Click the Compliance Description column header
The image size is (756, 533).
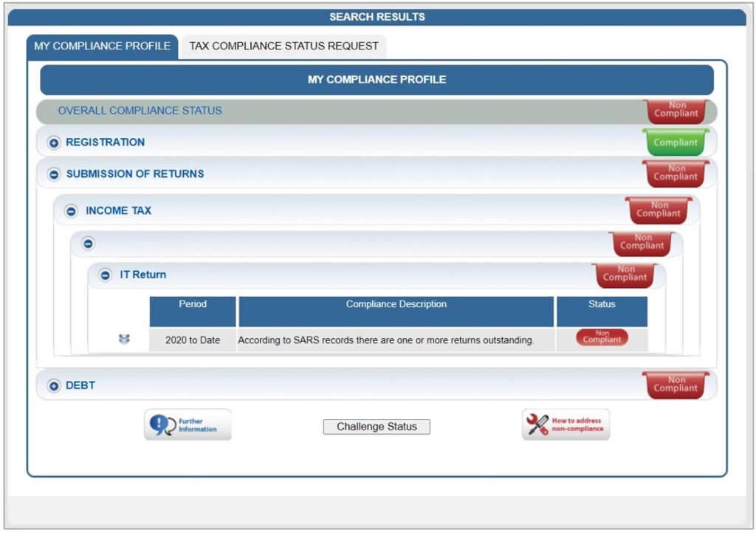[396, 311]
